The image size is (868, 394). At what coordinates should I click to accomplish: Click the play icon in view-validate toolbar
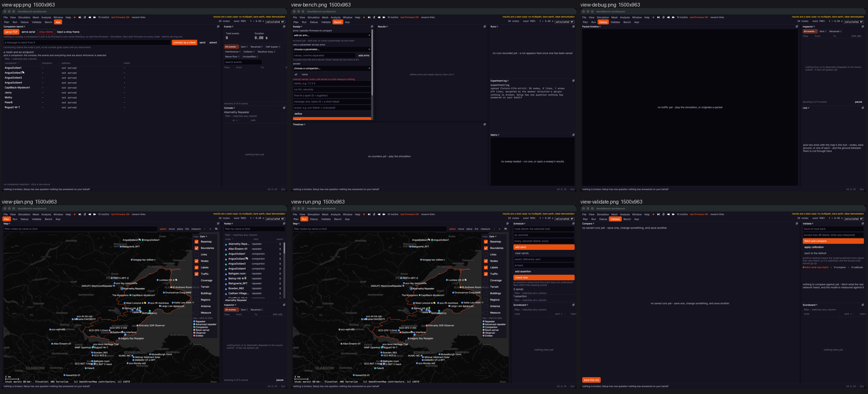(654, 214)
